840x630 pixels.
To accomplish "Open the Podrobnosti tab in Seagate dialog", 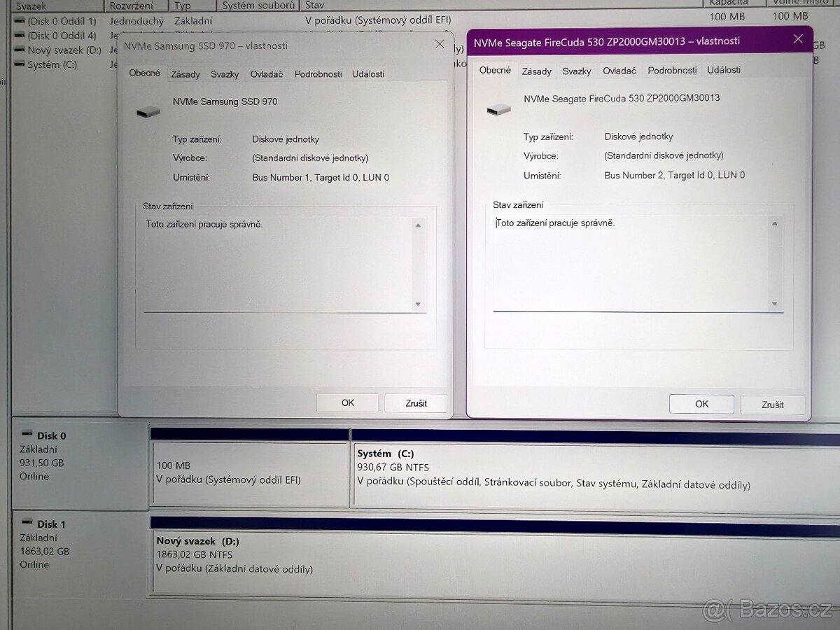I will [672, 70].
